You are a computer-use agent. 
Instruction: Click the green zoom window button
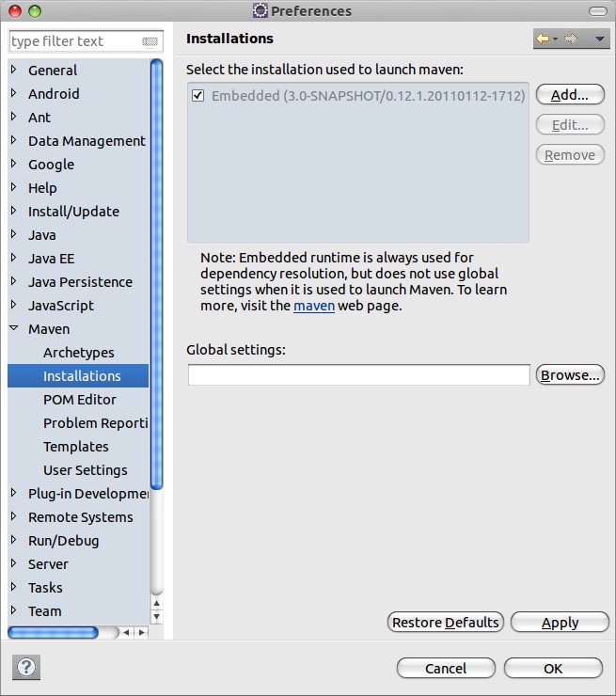tap(35, 11)
